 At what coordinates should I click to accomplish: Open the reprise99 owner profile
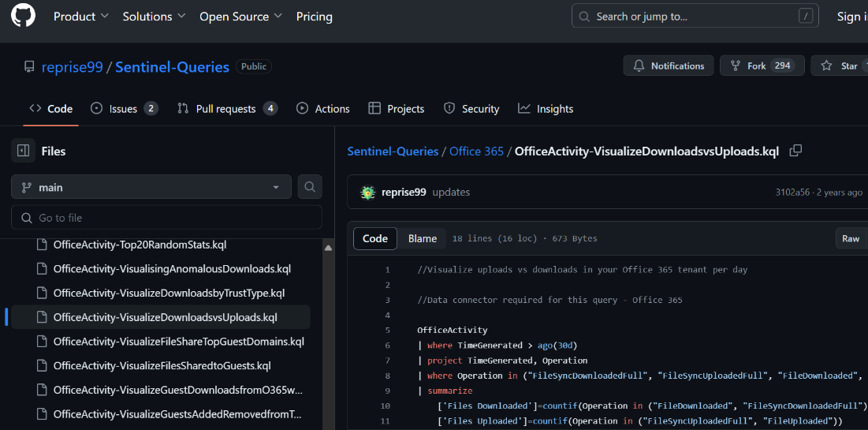(x=72, y=67)
